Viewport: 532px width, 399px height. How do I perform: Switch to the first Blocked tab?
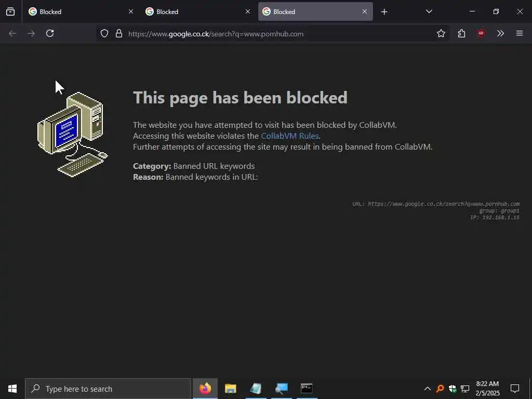81,11
